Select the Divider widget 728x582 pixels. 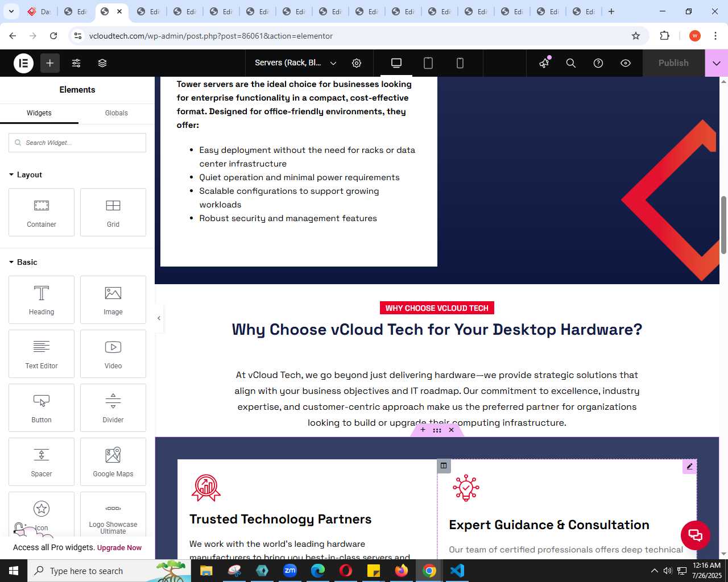(113, 408)
